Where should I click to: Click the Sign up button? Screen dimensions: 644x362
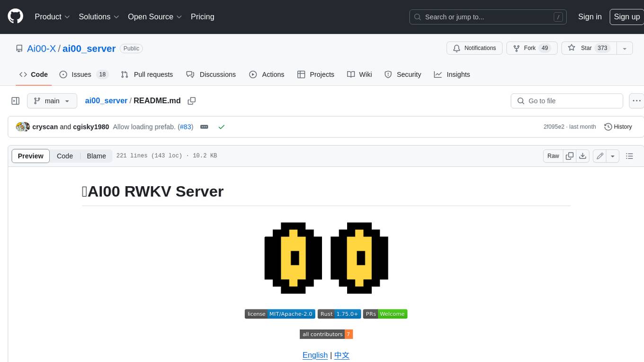(626, 17)
